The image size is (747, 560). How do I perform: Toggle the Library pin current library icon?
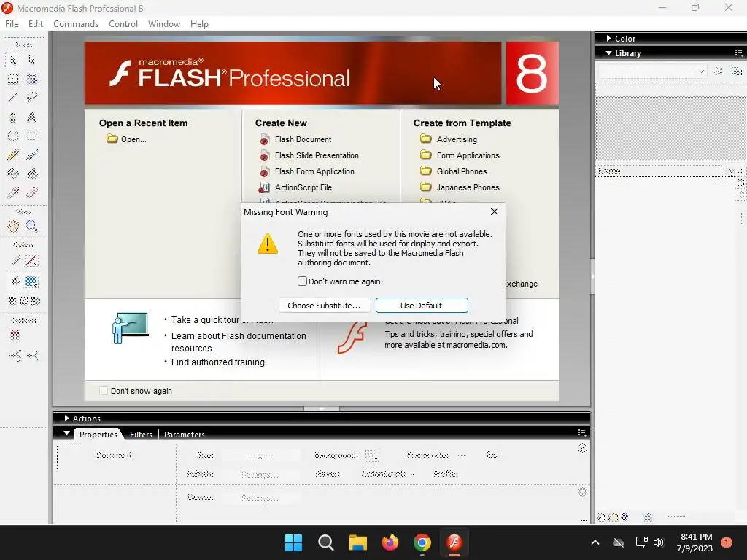click(718, 71)
